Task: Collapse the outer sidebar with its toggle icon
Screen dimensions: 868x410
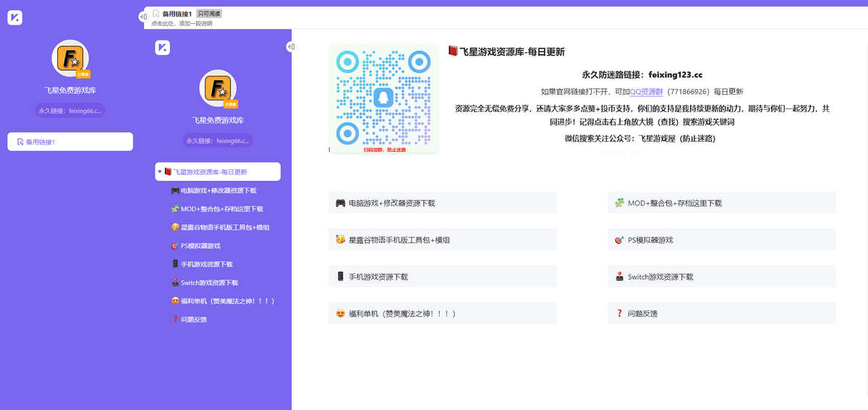Action: click(x=143, y=17)
